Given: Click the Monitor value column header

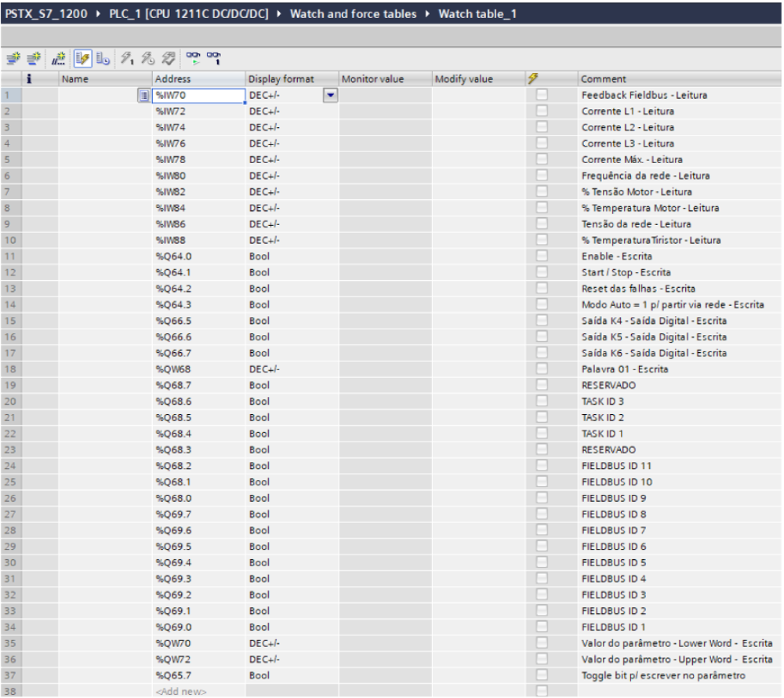Looking at the screenshot, I should click(x=386, y=78).
